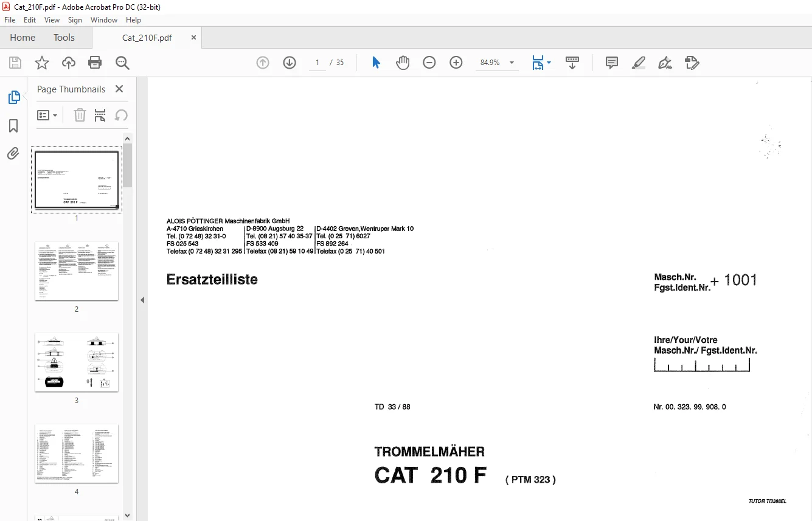Open the Sign document pen tool

pyautogui.click(x=665, y=63)
